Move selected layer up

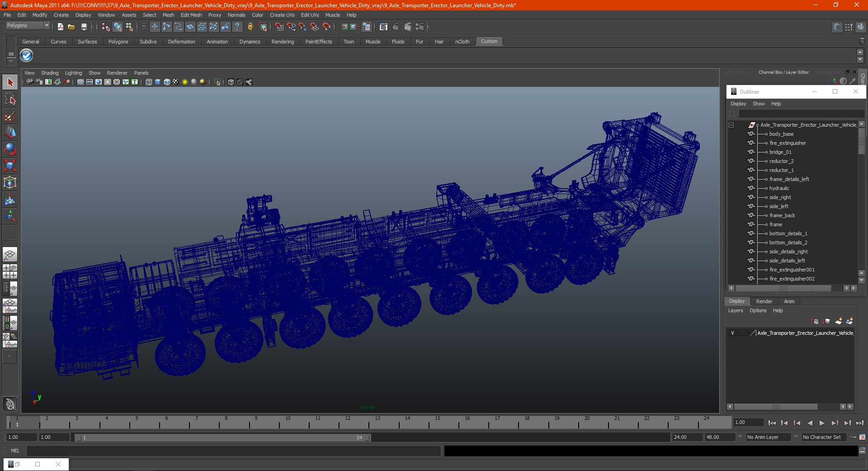816,321
